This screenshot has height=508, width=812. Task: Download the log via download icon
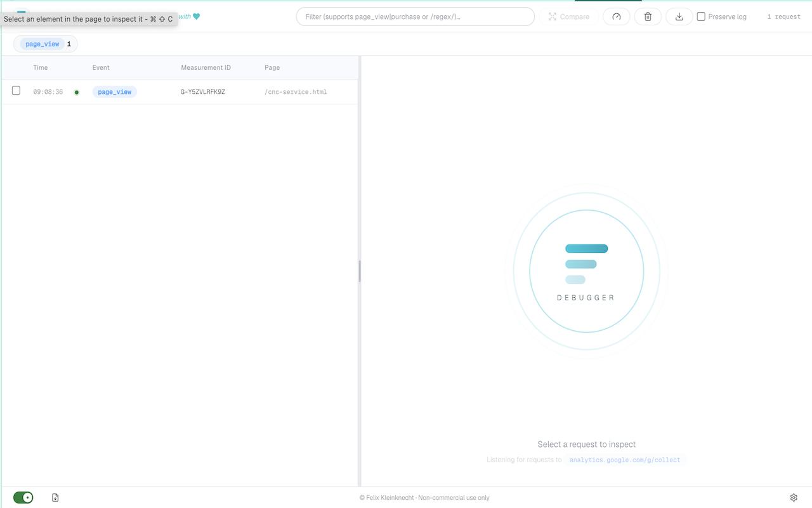679,17
